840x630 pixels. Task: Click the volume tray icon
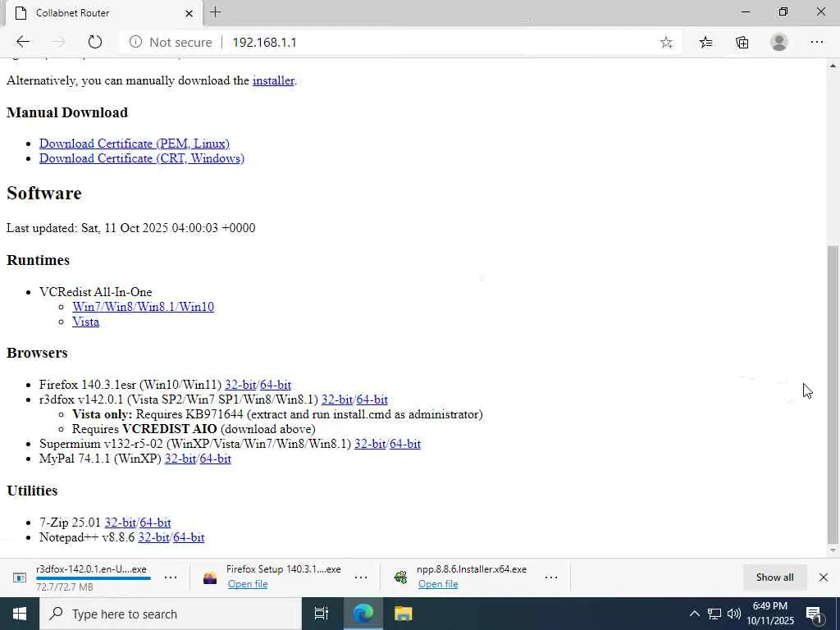point(734,614)
